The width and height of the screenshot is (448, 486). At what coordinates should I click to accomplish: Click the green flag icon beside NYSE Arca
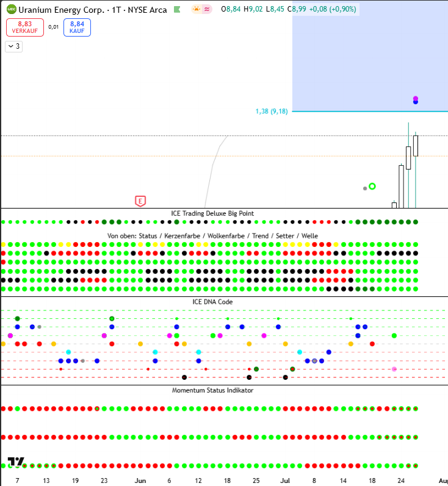[x=177, y=10]
